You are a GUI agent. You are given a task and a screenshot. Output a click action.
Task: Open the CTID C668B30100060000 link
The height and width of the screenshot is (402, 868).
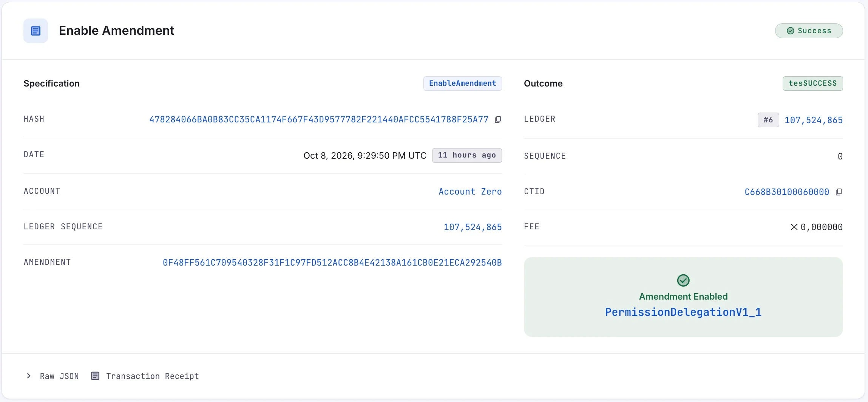tap(787, 192)
